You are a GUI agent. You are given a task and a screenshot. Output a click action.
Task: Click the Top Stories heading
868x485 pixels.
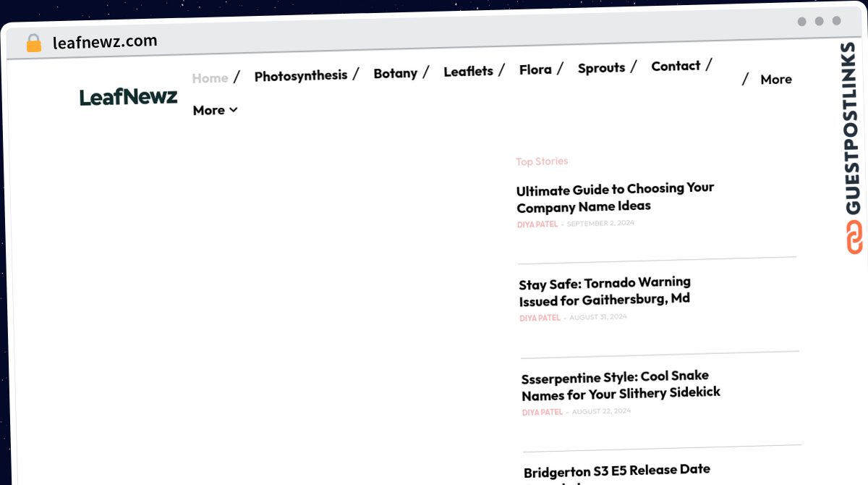(542, 161)
